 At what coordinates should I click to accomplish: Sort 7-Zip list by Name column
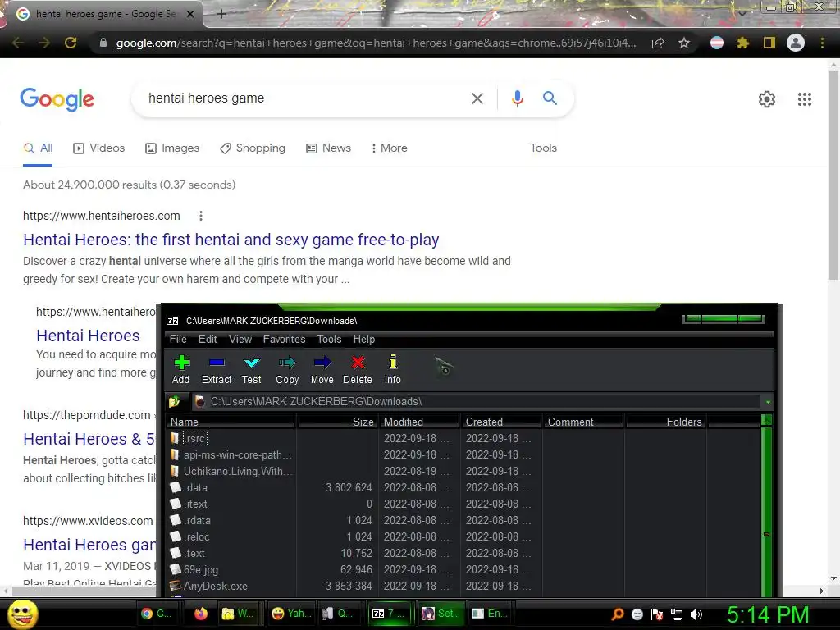point(231,422)
